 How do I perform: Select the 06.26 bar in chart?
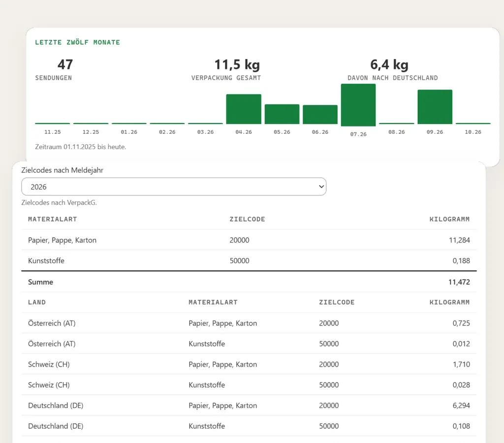(x=320, y=115)
